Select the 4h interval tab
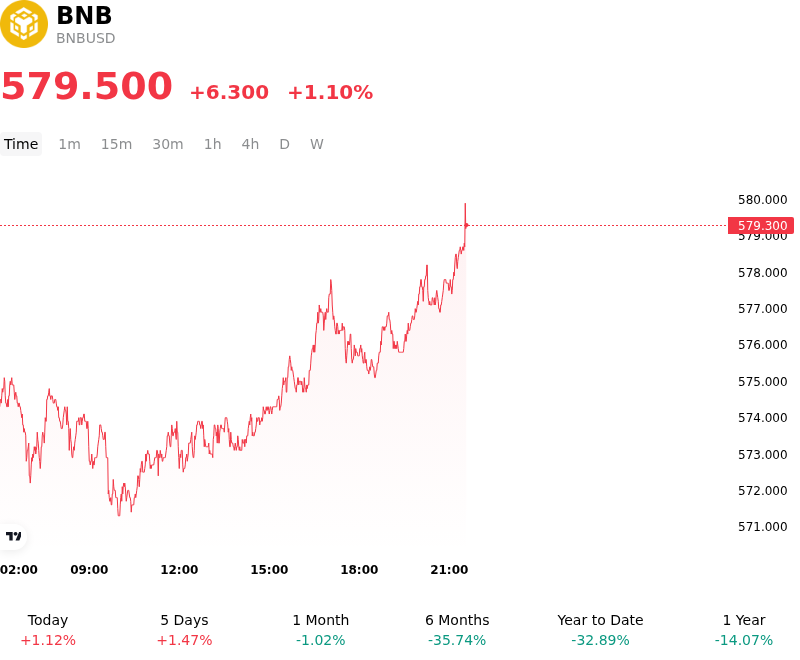This screenshot has width=800, height=660. [250, 144]
